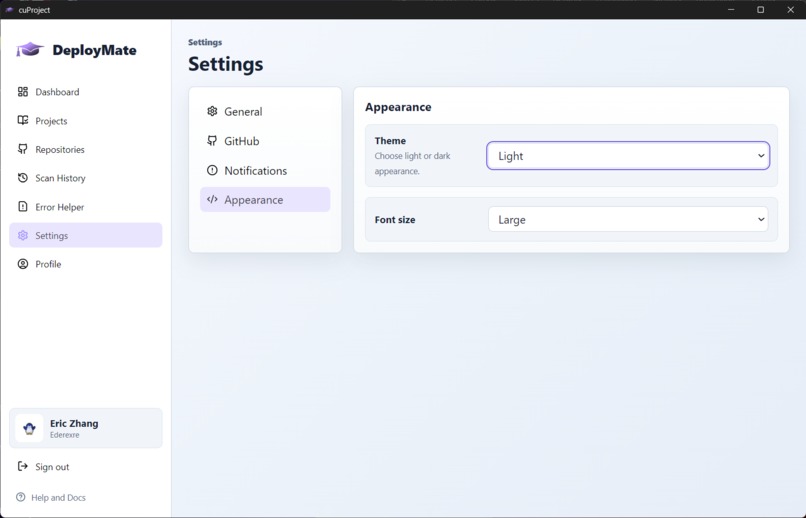Click "Choose light or dark appearance" description
806x518 pixels.
(412, 163)
